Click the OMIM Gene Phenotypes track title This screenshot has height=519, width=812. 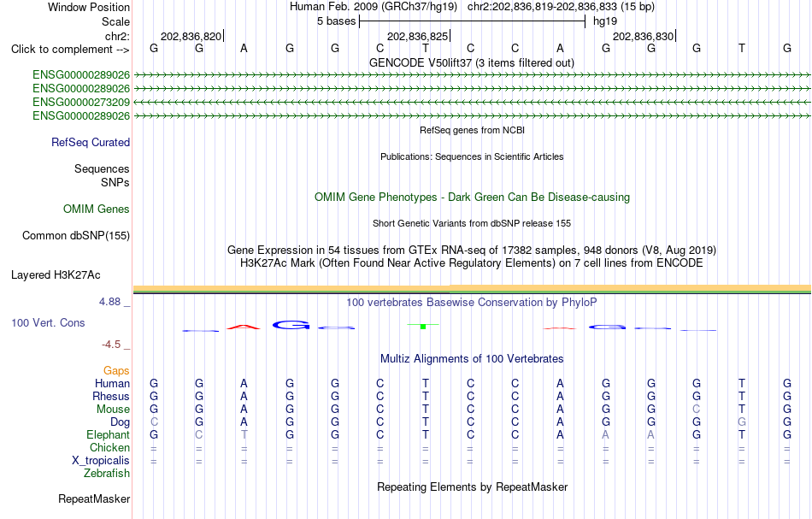pyautogui.click(x=473, y=197)
